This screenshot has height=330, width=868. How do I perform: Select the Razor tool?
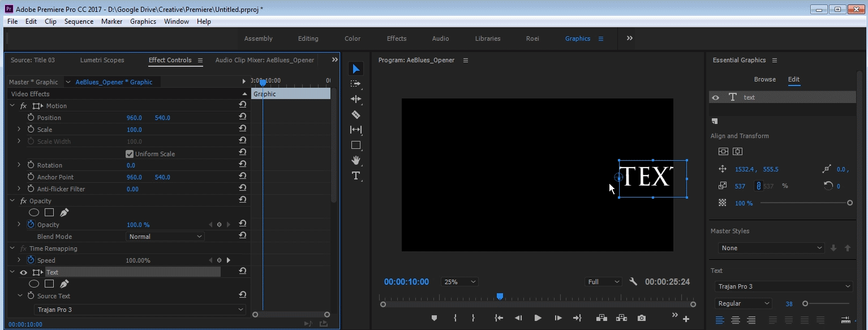pos(356,114)
